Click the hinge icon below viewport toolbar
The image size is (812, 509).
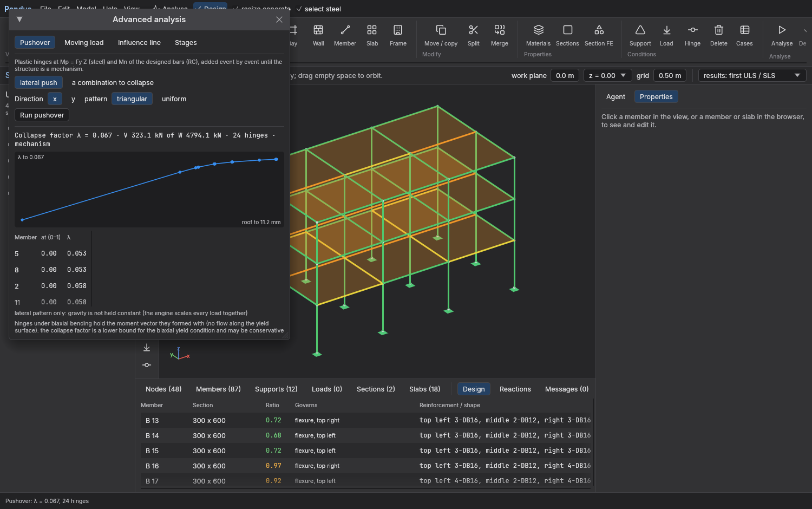(147, 365)
